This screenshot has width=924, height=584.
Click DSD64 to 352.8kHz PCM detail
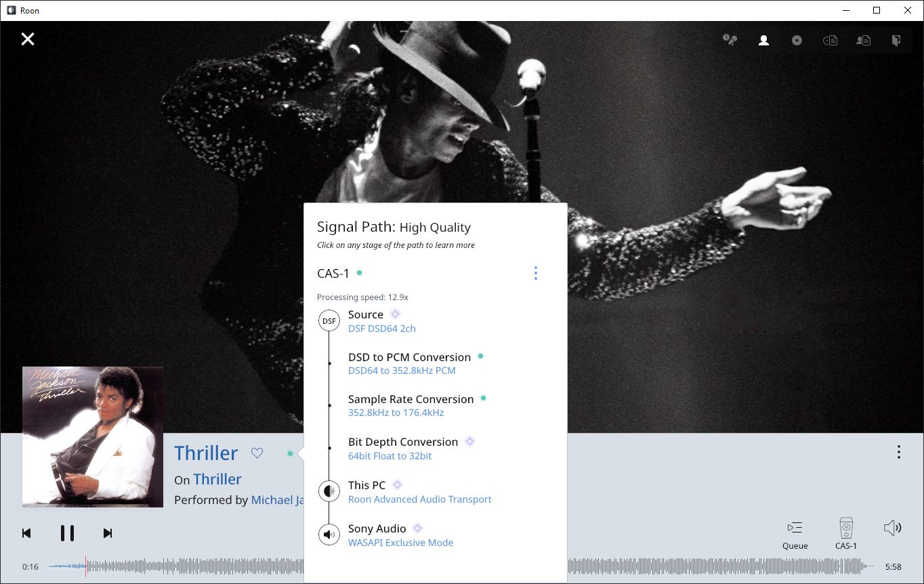coord(402,371)
